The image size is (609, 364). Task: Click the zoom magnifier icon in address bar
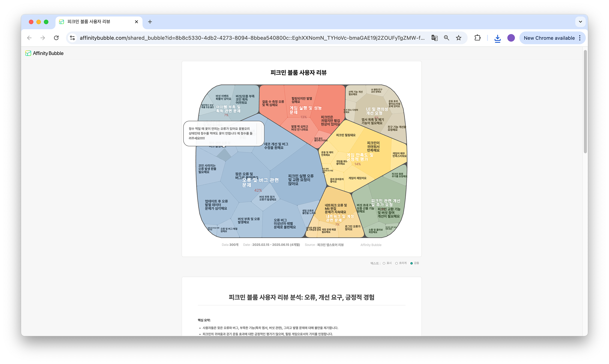446,38
